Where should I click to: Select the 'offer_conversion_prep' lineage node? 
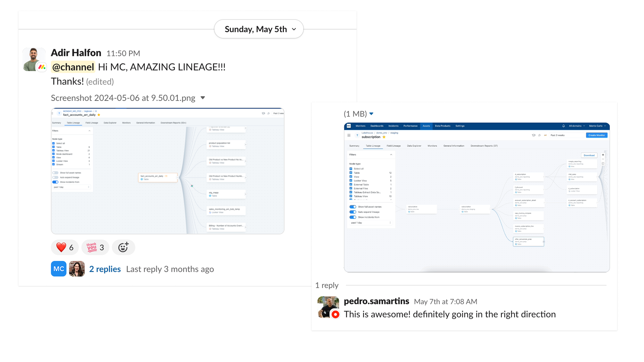tap(528, 241)
